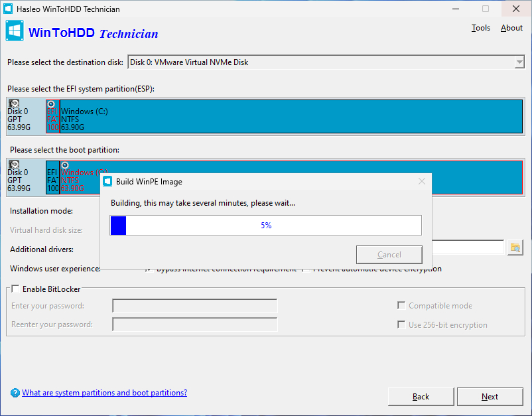Select the EFI partition radio in ESP row
Viewport: 532px width, 416px height.
(51, 104)
